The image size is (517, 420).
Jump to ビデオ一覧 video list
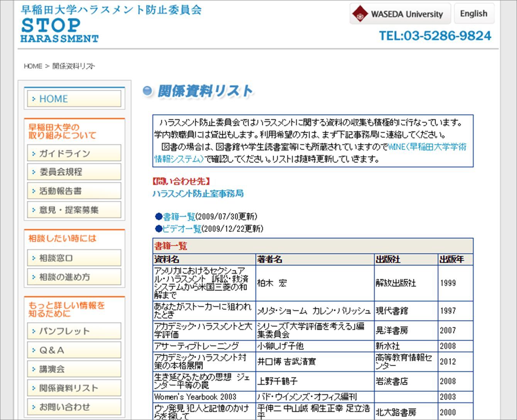coord(182,229)
